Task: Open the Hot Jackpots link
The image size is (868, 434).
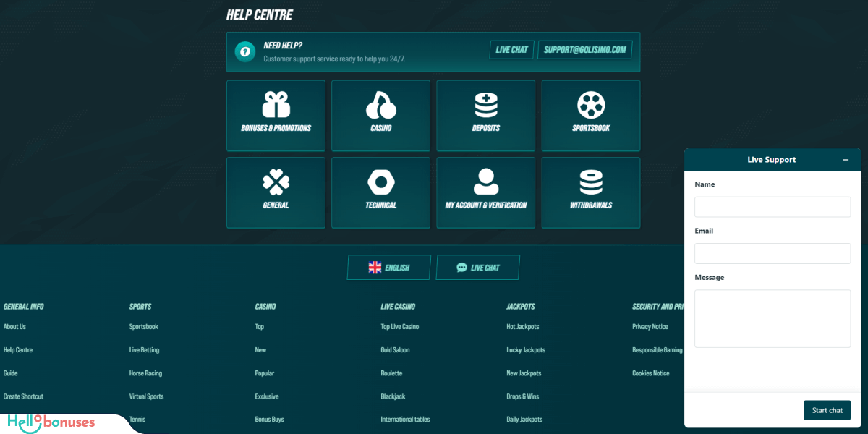Action: (x=523, y=327)
